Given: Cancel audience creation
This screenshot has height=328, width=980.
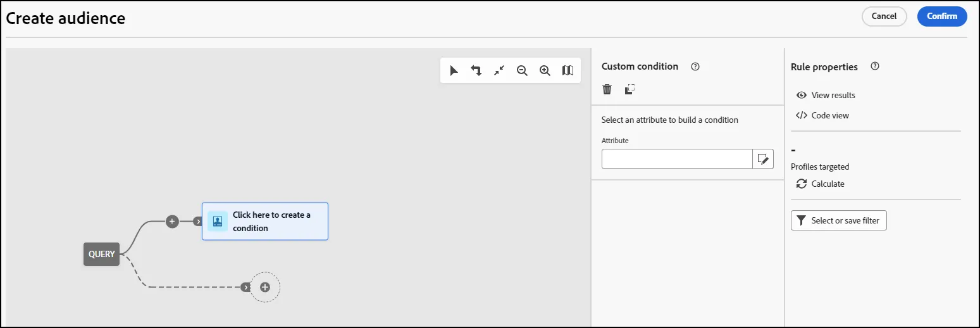Looking at the screenshot, I should tap(884, 16).
